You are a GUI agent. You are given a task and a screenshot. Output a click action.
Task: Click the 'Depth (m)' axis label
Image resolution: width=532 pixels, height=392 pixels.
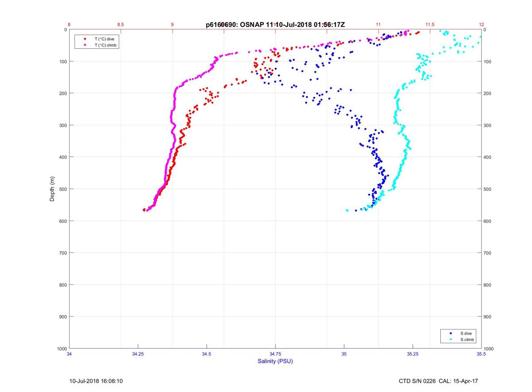52,189
